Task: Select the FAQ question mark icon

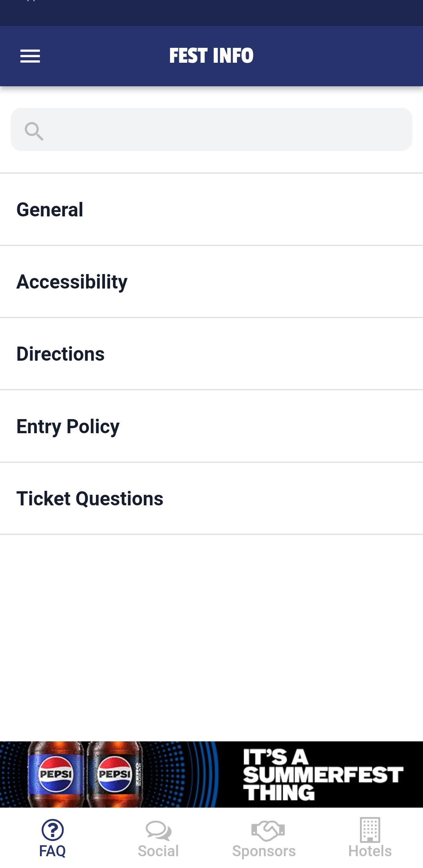Action: pyautogui.click(x=52, y=830)
